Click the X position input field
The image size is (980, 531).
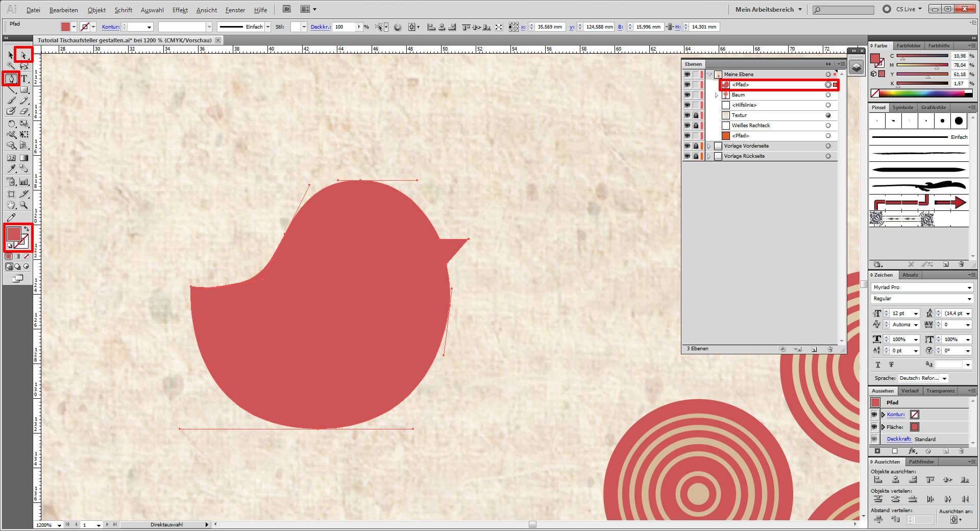[x=550, y=27]
